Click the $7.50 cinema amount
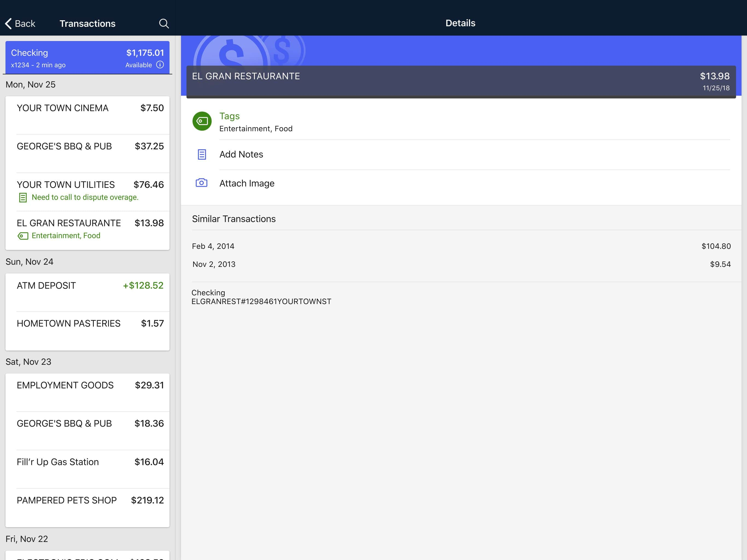Viewport: 747px width, 560px height. point(152,108)
